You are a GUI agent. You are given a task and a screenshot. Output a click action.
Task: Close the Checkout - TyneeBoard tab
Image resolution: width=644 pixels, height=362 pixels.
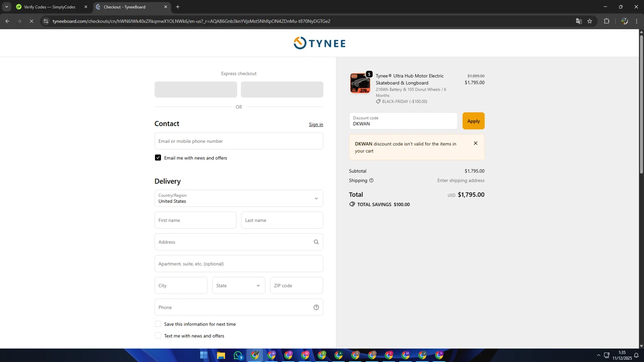click(x=166, y=7)
